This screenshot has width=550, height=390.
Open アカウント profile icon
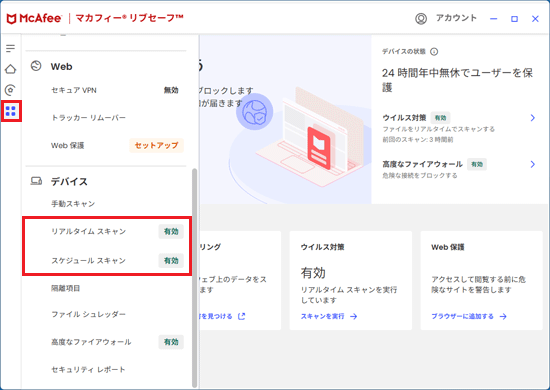(421, 19)
